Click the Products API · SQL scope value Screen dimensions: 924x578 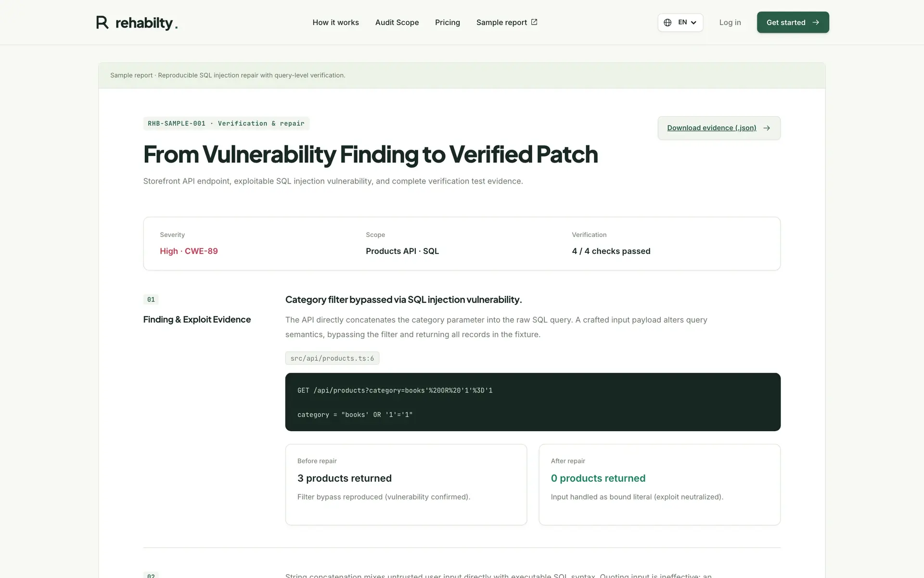click(x=402, y=251)
